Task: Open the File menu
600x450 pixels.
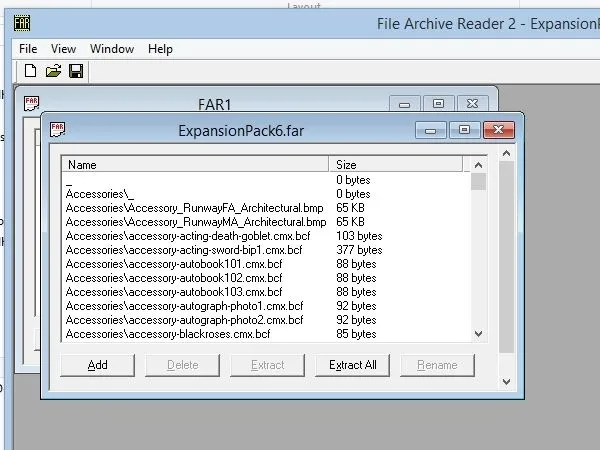Action: (x=28, y=49)
